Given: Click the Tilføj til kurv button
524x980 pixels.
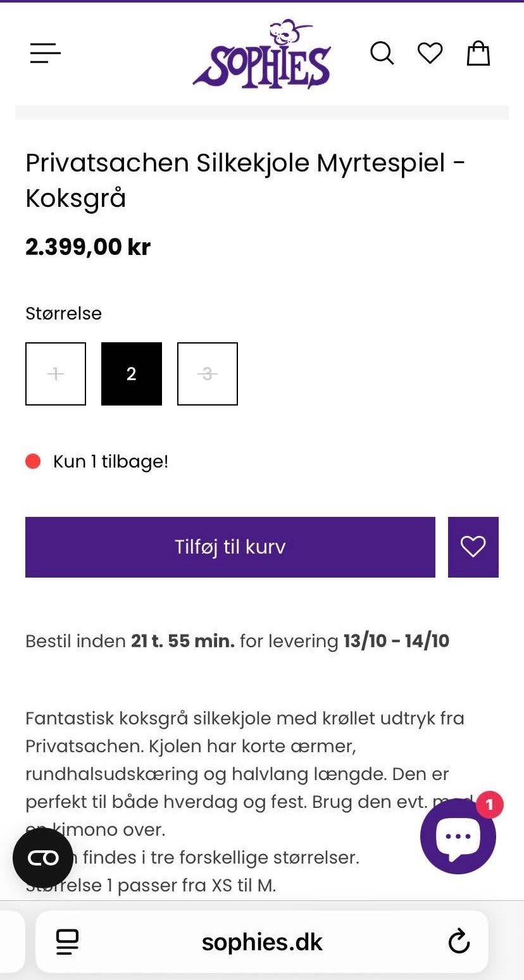Looking at the screenshot, I should [x=230, y=547].
